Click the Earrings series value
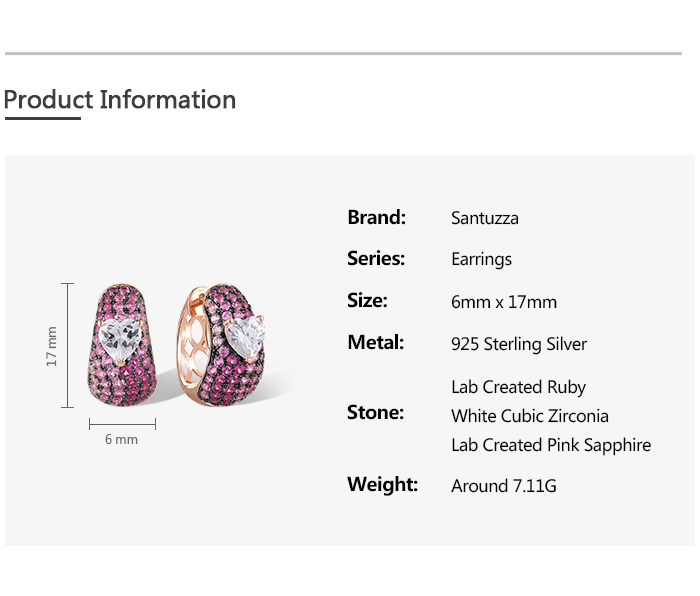The image size is (700, 596). [x=481, y=259]
